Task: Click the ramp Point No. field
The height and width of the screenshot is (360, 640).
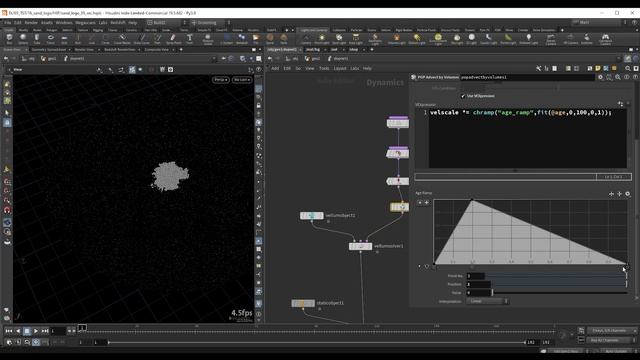Action: (x=476, y=276)
